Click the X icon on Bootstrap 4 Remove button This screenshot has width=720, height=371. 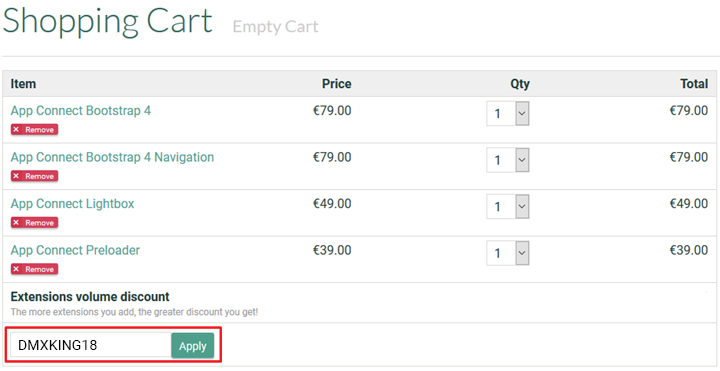coord(16,130)
